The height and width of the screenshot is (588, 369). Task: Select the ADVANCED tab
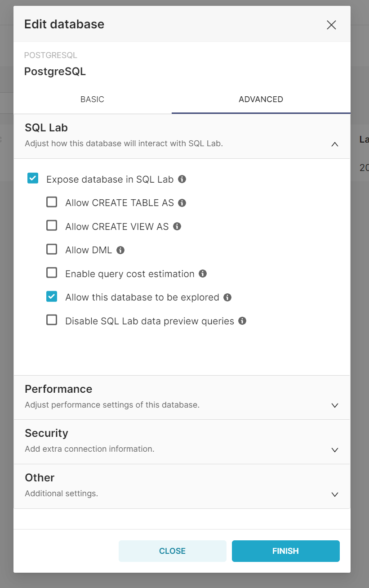tap(261, 99)
